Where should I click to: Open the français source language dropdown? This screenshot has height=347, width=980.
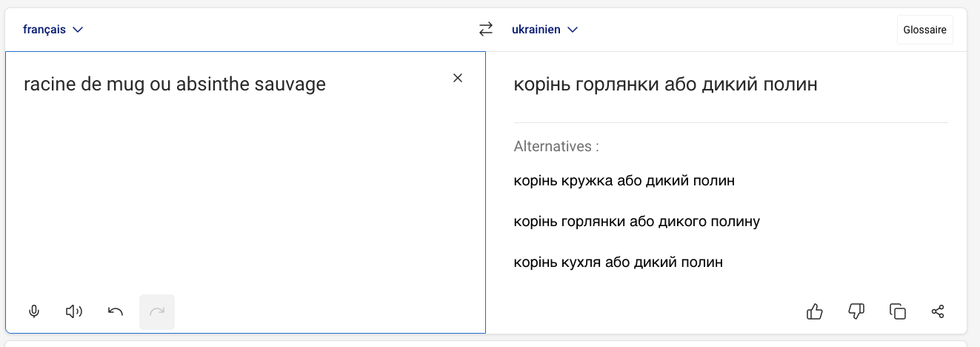tap(53, 30)
